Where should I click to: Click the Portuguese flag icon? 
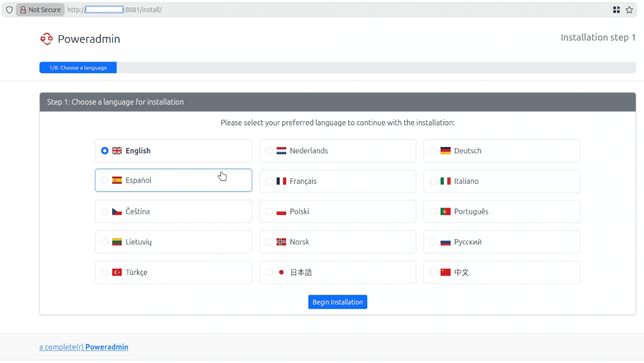tap(445, 212)
